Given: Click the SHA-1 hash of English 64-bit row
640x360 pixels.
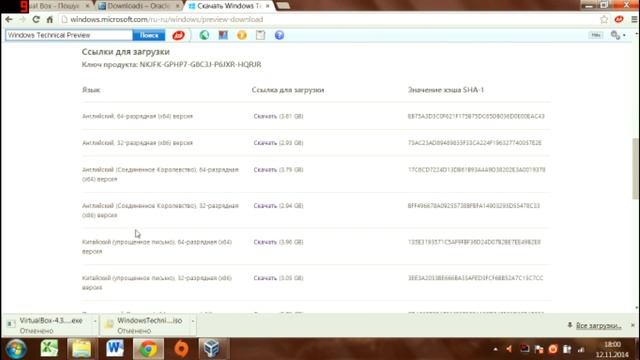Looking at the screenshot, I should point(476,116).
